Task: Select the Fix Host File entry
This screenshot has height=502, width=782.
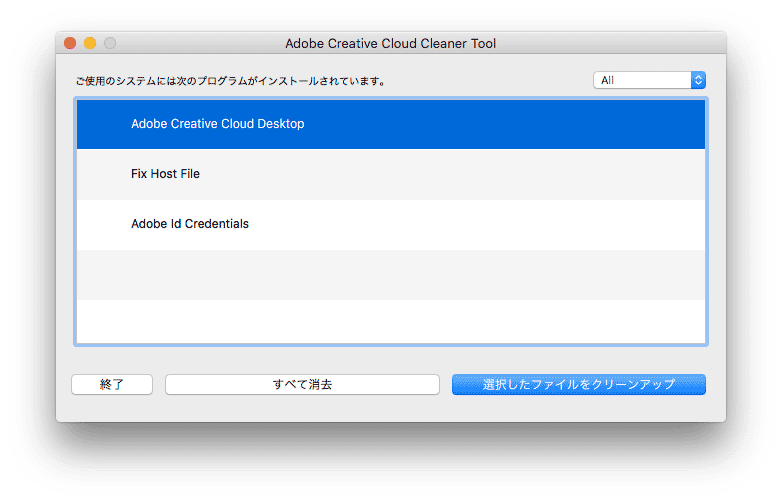Action: (391, 174)
